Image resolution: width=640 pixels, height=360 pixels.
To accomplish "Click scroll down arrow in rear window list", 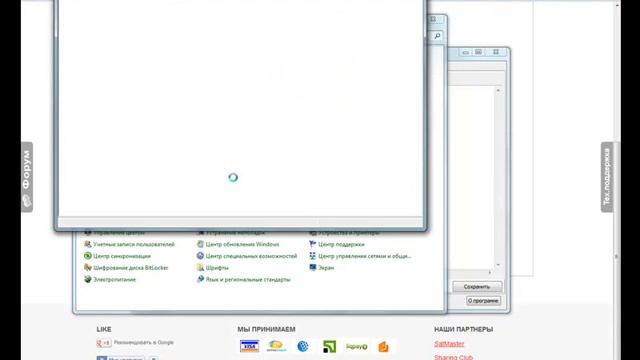I will (498, 265).
